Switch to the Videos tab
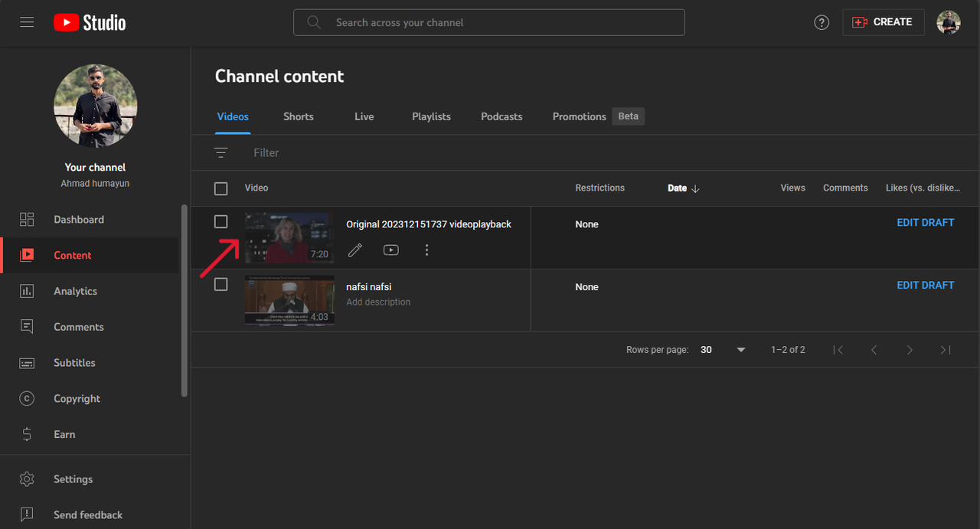 233,116
